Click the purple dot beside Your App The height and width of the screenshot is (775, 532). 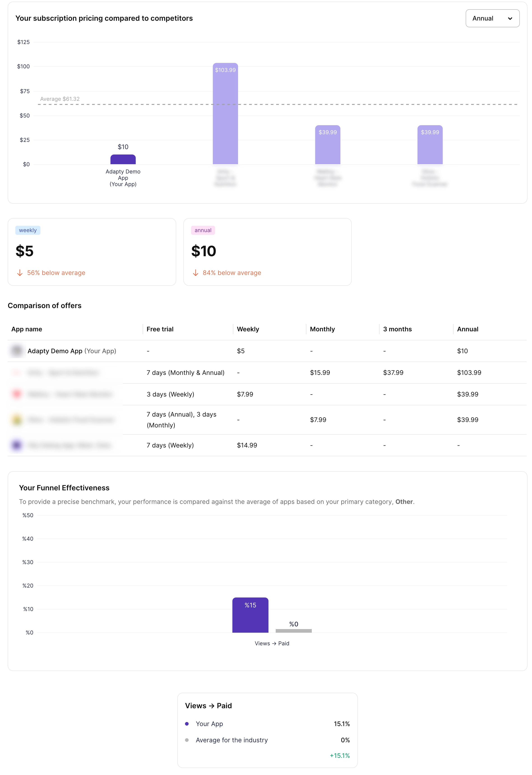point(187,724)
